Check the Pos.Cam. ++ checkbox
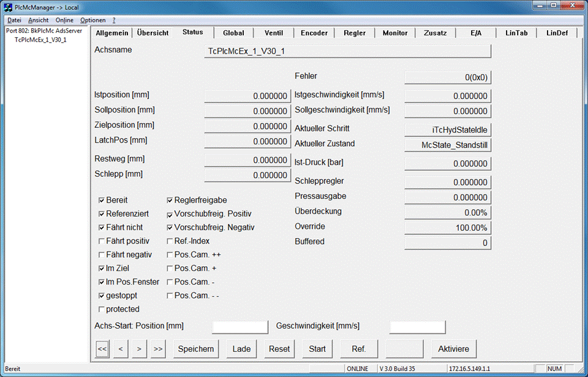 pos(170,255)
